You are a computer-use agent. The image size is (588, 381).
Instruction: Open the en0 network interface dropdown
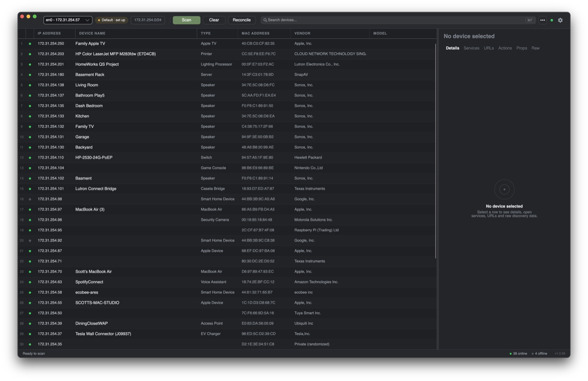coord(68,20)
